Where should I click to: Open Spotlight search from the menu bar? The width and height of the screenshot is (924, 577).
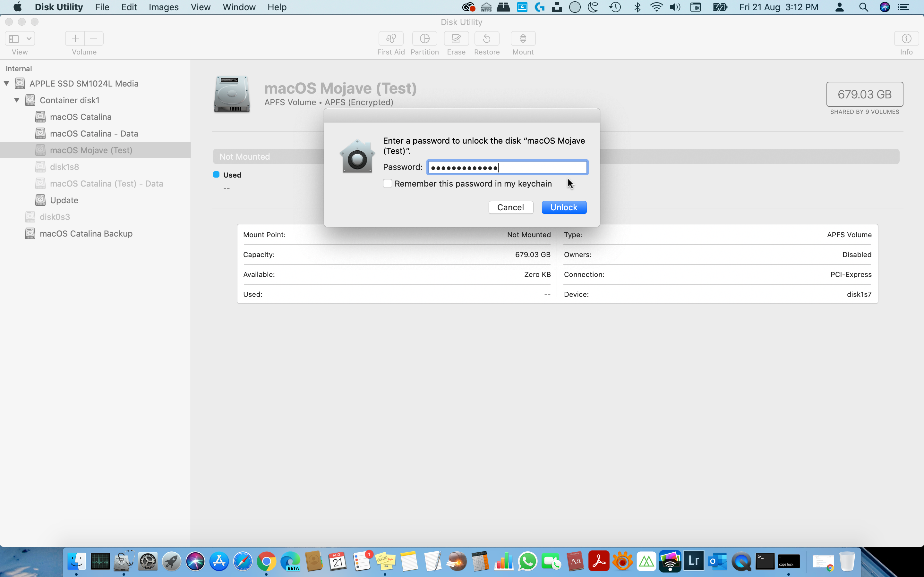(864, 7)
